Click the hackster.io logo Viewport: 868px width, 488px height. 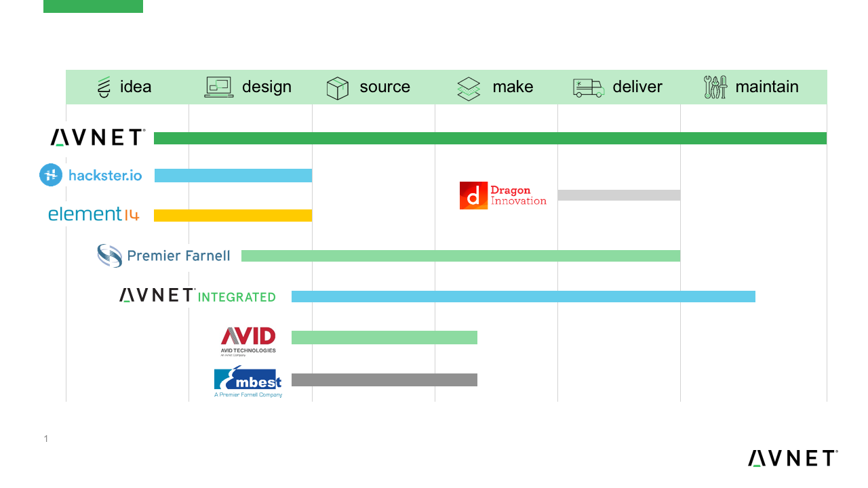[91, 175]
